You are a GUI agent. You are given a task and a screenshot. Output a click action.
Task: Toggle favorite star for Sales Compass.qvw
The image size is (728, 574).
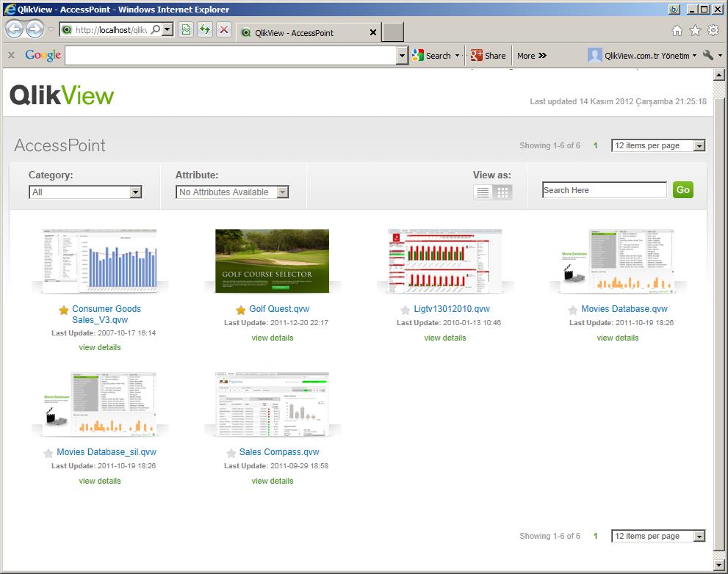point(231,453)
